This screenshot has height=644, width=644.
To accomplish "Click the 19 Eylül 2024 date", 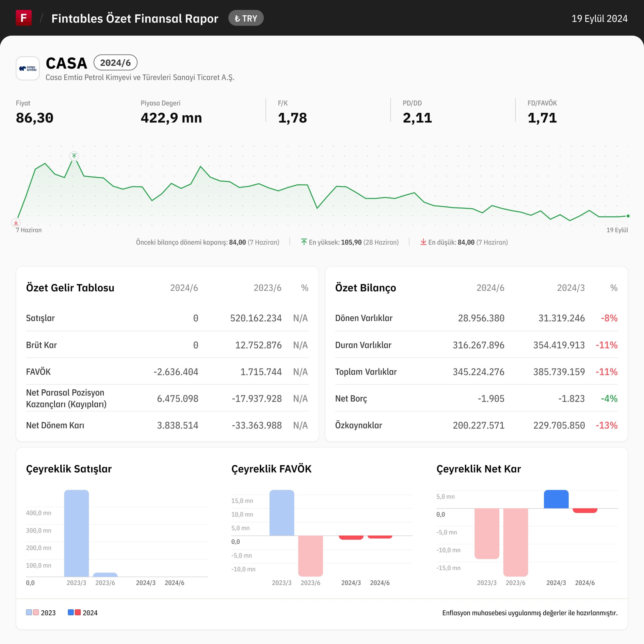I will pyautogui.click(x=599, y=18).
